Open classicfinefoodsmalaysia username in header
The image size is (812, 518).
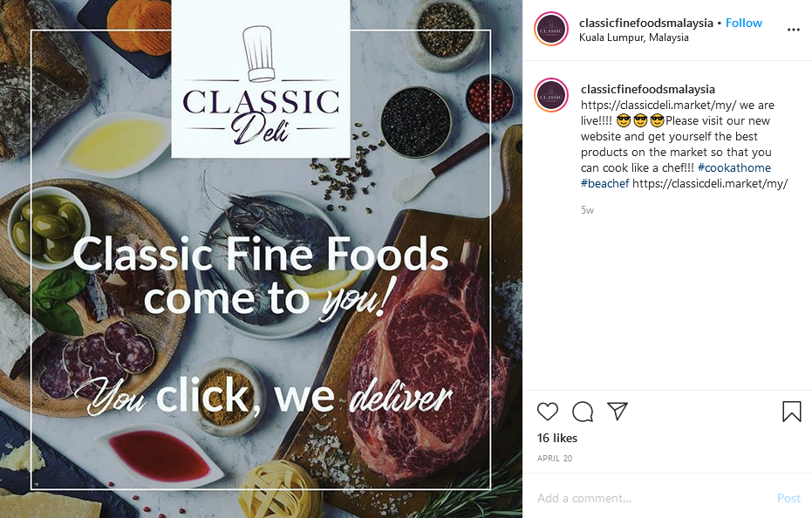point(645,23)
